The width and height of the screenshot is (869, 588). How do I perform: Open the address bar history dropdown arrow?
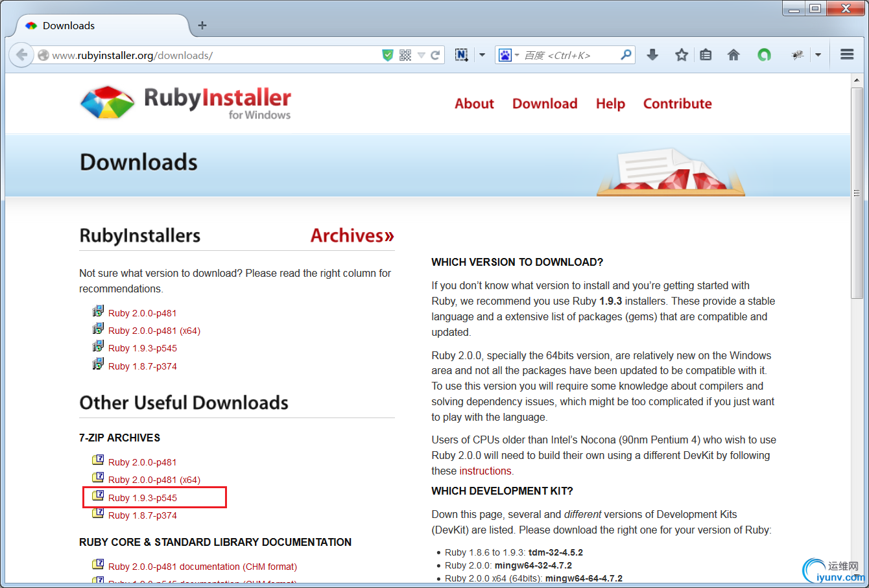pyautogui.click(x=422, y=56)
